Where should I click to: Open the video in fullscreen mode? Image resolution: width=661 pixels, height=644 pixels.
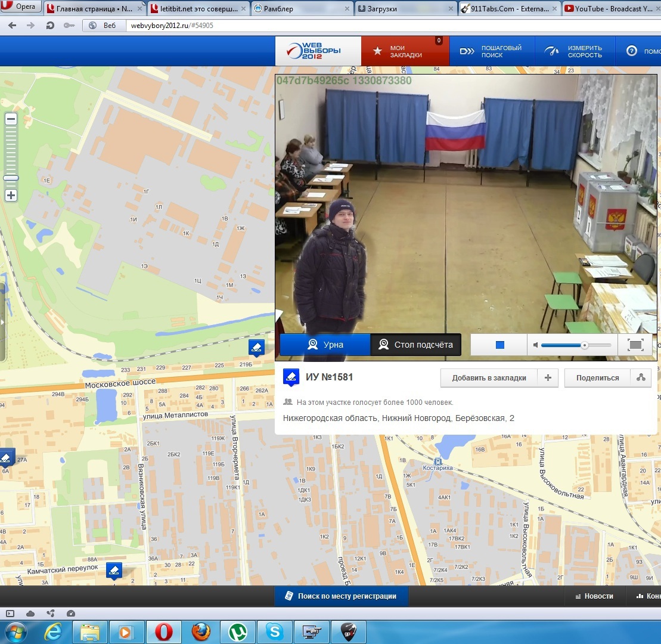(635, 345)
